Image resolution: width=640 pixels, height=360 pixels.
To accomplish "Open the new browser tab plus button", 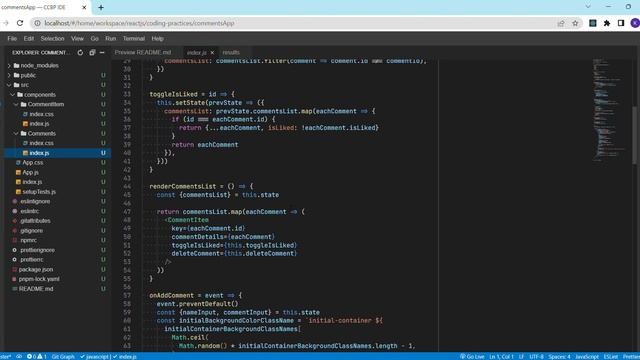I will tap(101, 7).
